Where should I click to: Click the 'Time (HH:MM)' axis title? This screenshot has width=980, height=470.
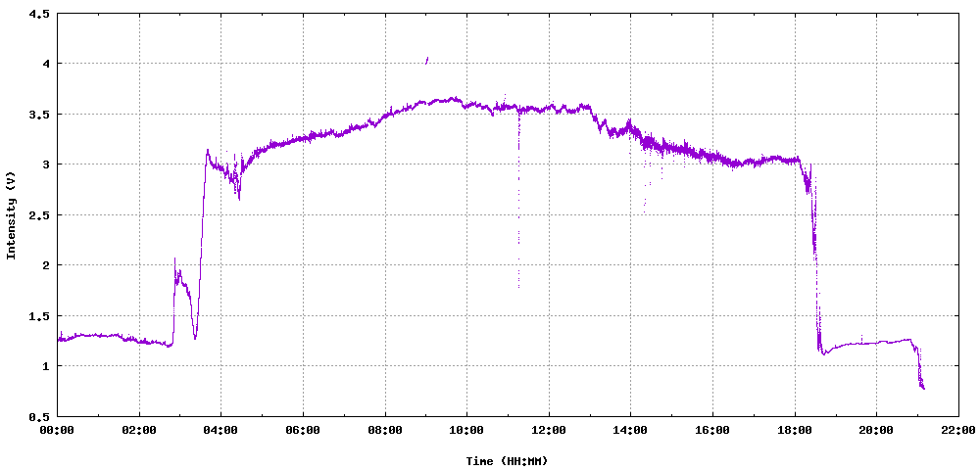click(x=507, y=461)
